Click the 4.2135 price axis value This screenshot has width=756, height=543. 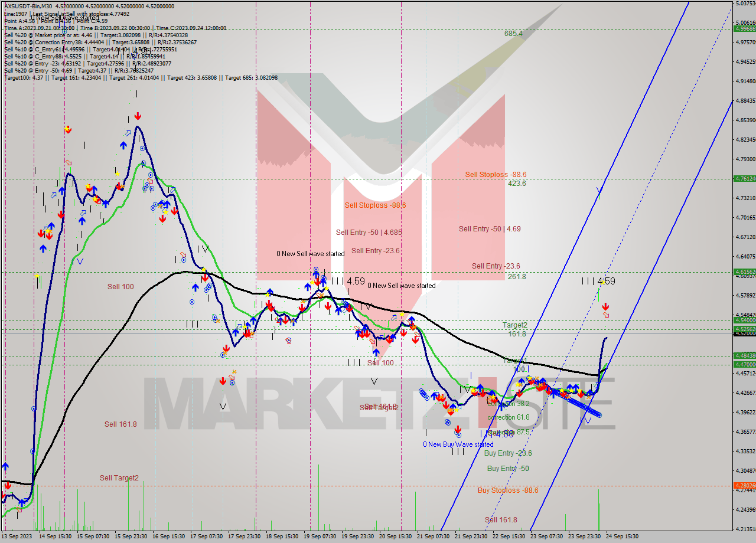pyautogui.click(x=745, y=529)
